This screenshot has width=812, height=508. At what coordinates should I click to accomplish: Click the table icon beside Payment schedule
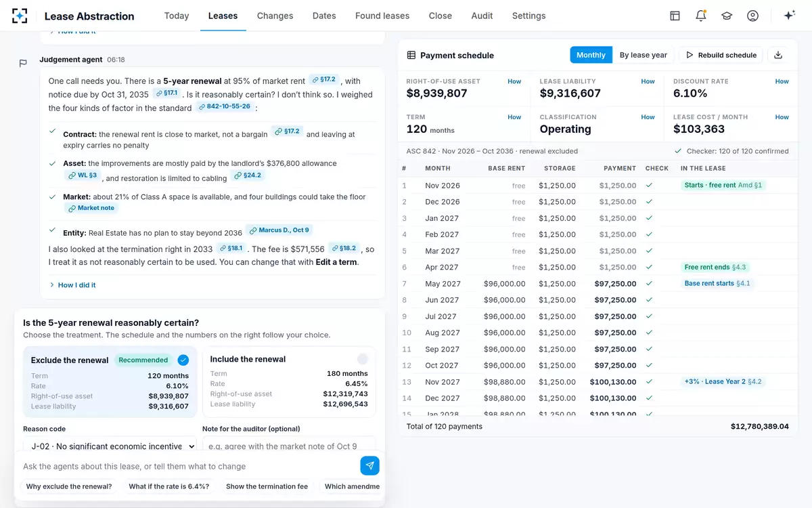pyautogui.click(x=411, y=56)
